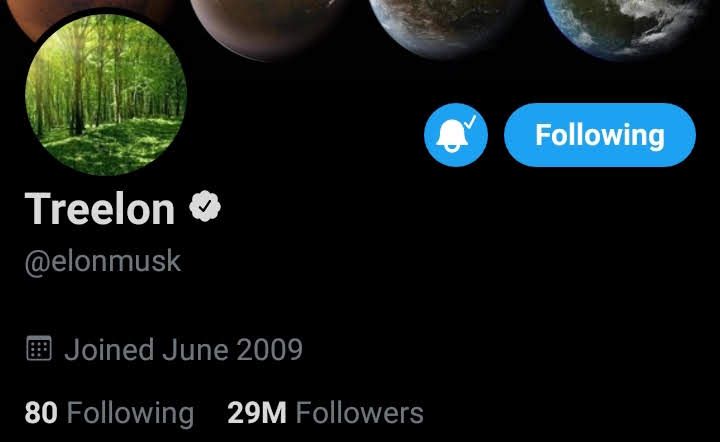Click the bell shape inside the round notification button

pos(451,135)
